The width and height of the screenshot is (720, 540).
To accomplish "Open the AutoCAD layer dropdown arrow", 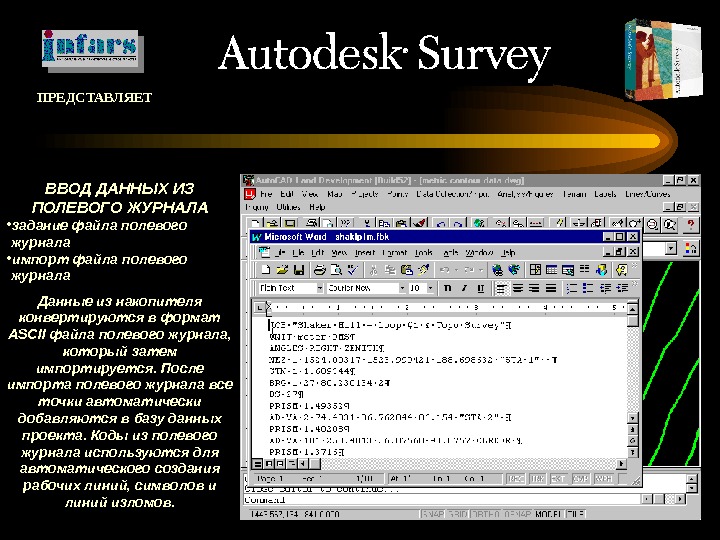I will (671, 248).
